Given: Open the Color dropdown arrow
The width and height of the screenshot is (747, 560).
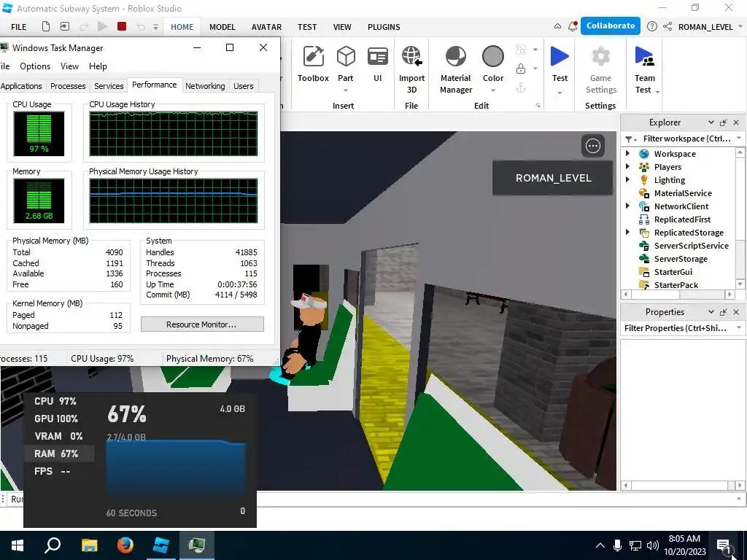Looking at the screenshot, I should click(x=493, y=90).
